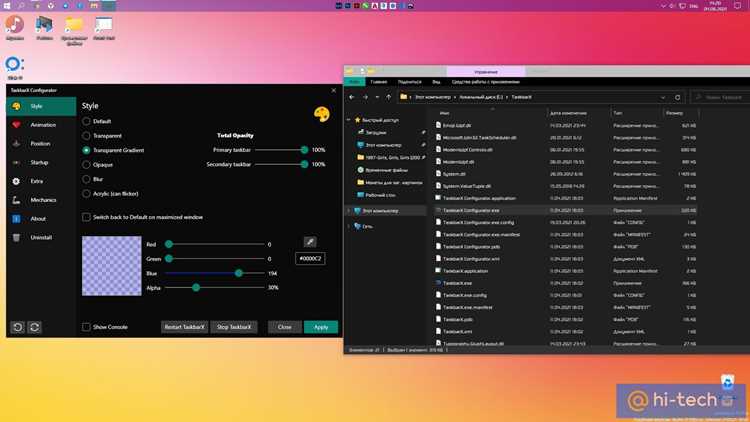This screenshot has height=422, width=750.
Task: Select the 'System.ValueTuple.dll' file
Action: (466, 186)
